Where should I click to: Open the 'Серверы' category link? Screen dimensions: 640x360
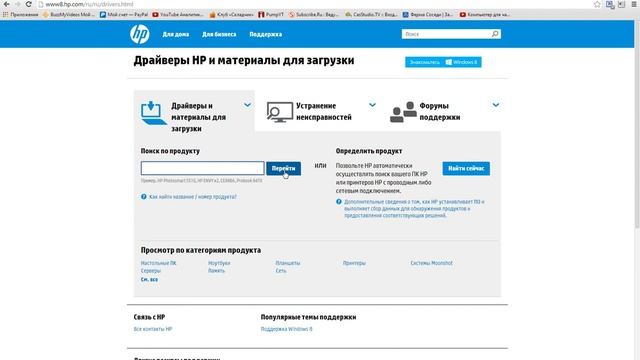(x=151, y=271)
